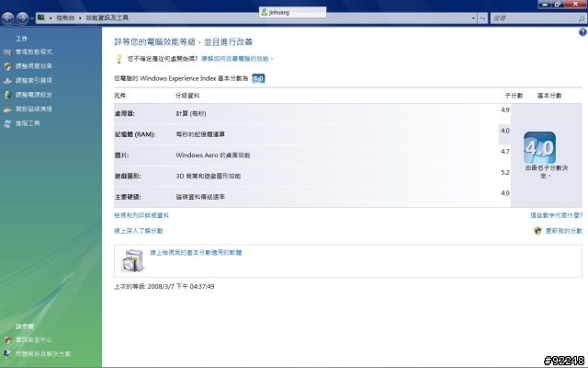The height and width of the screenshot is (368, 588).
Task: Open 線上深入了解分數 link
Action: 139,231
